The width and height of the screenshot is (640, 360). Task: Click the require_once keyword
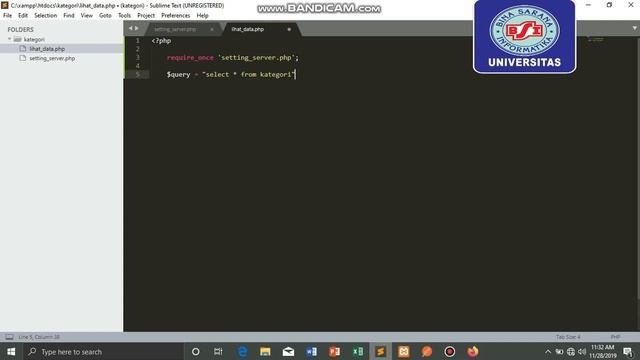click(190, 58)
